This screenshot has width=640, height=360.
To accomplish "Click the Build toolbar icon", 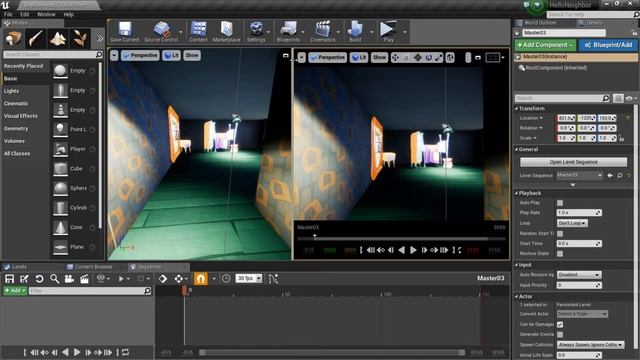I will tap(355, 32).
